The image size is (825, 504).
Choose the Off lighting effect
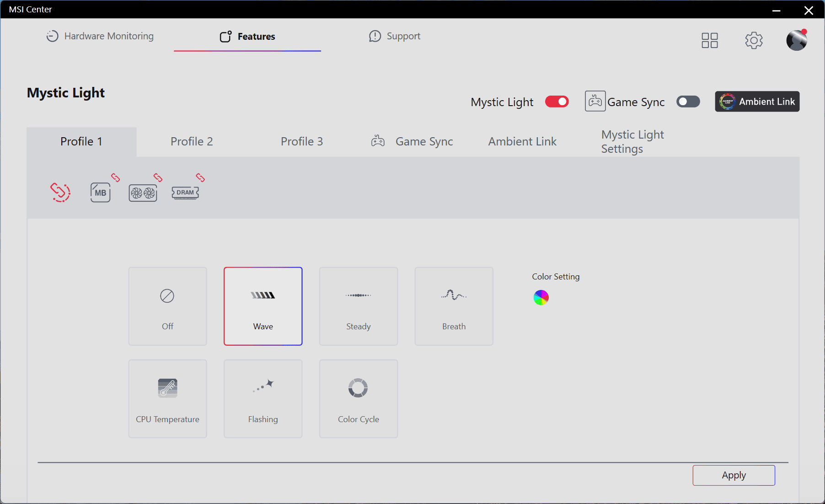(167, 306)
